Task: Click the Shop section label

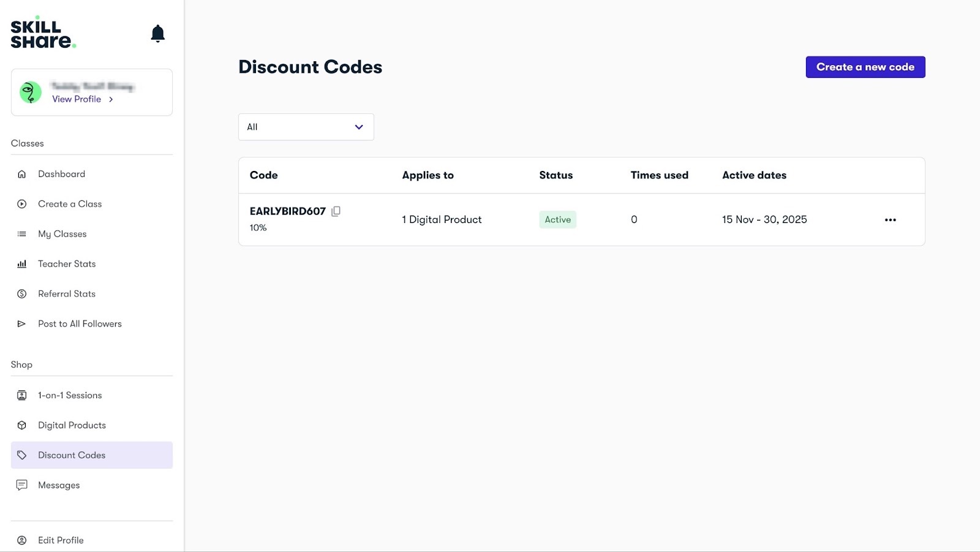Action: click(x=21, y=365)
